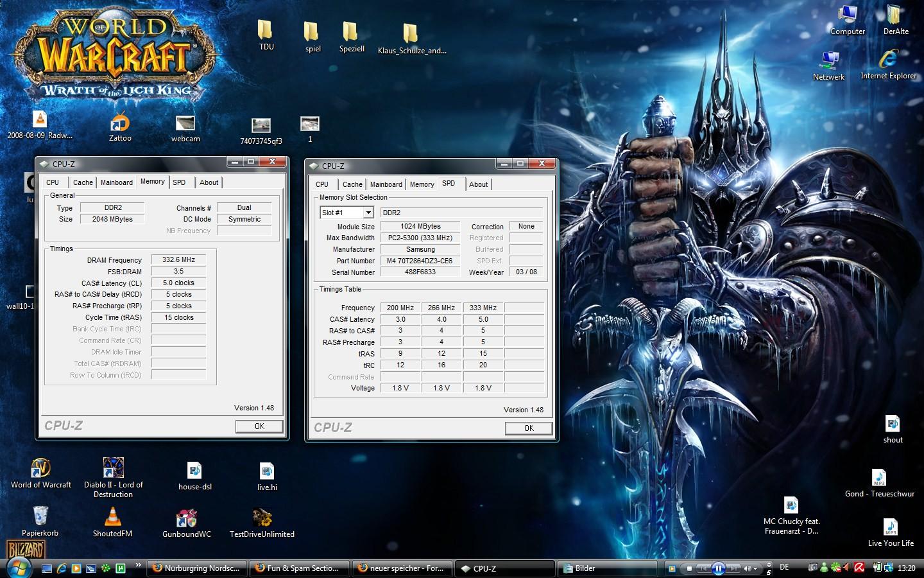Open media toolbar volume dropdown

coord(757,569)
